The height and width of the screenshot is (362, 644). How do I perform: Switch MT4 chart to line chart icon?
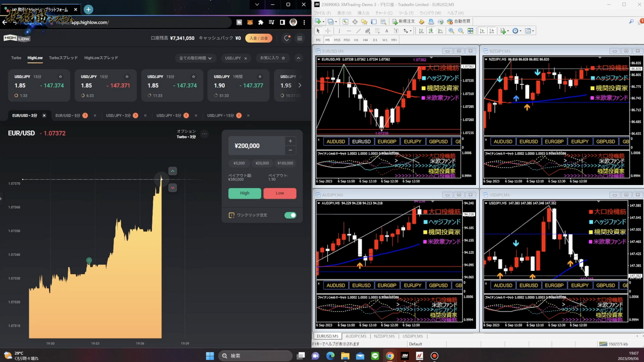coord(441,31)
